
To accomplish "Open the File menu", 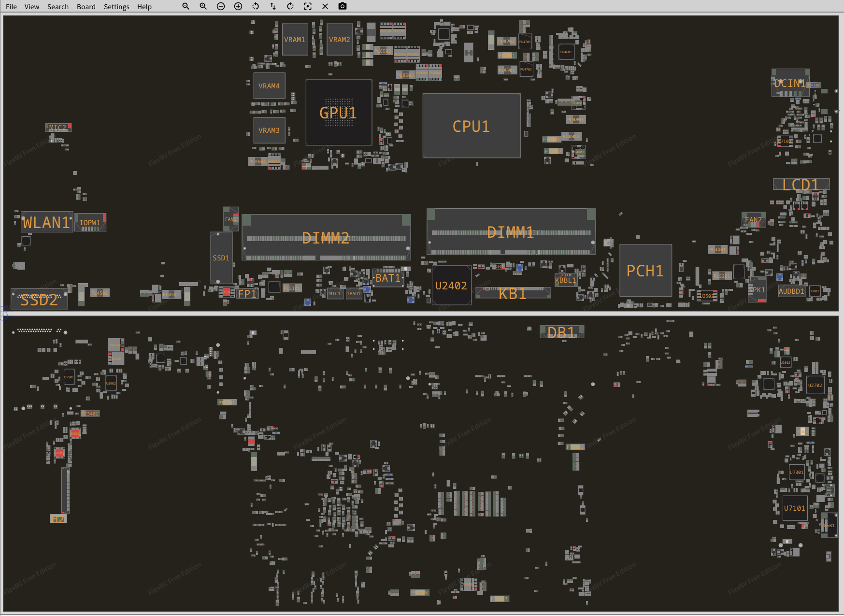I will (11, 7).
